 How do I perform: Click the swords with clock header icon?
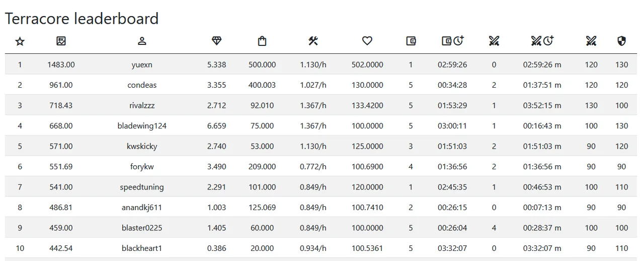click(x=542, y=41)
